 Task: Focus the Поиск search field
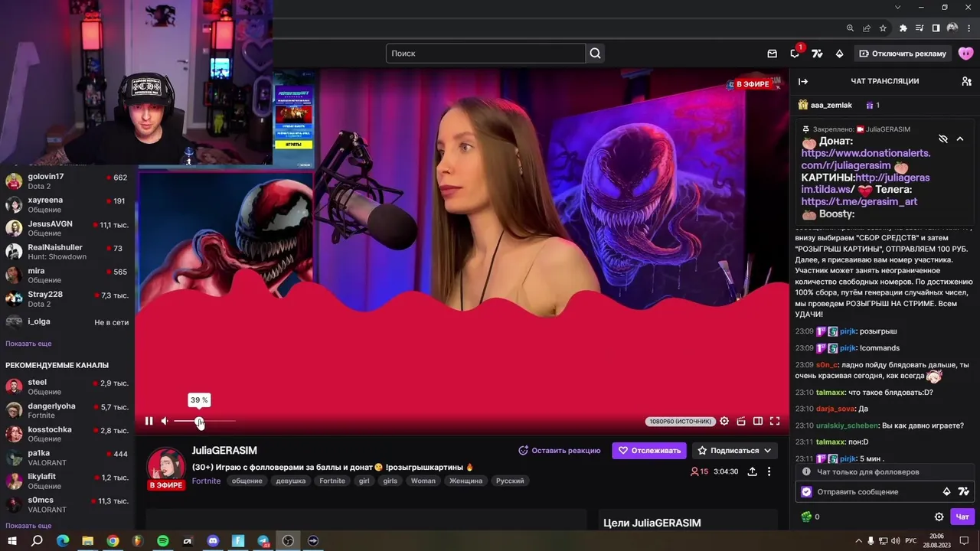(x=485, y=54)
